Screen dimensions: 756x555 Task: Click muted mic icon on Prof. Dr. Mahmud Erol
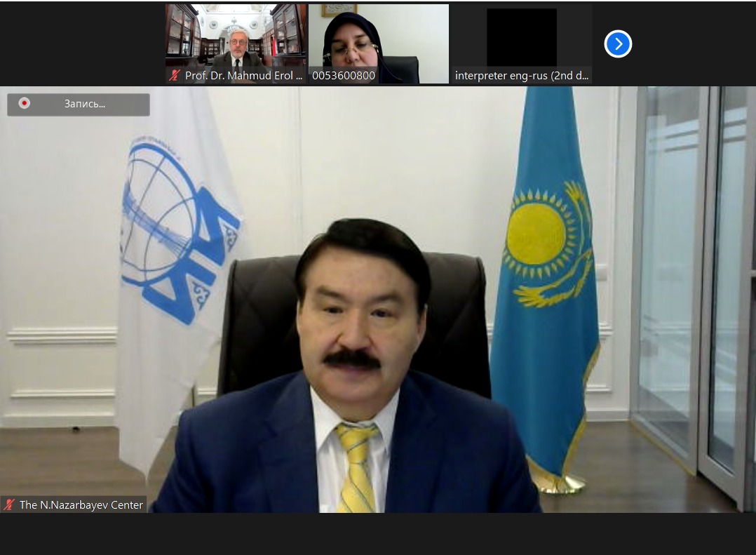[x=175, y=75]
